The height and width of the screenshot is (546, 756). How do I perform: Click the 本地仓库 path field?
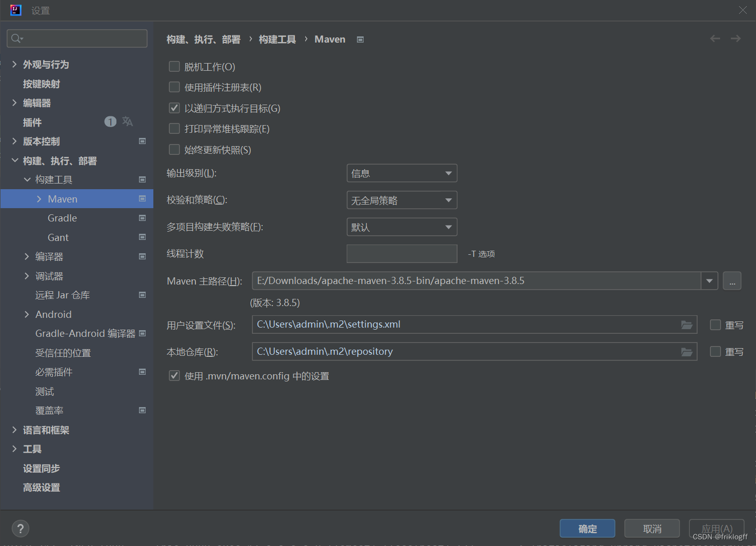click(x=474, y=352)
